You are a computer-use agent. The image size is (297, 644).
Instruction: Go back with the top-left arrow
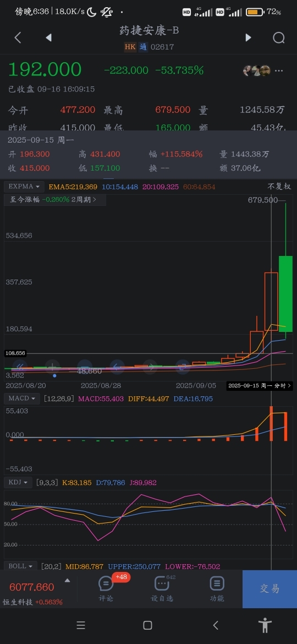coord(18,38)
